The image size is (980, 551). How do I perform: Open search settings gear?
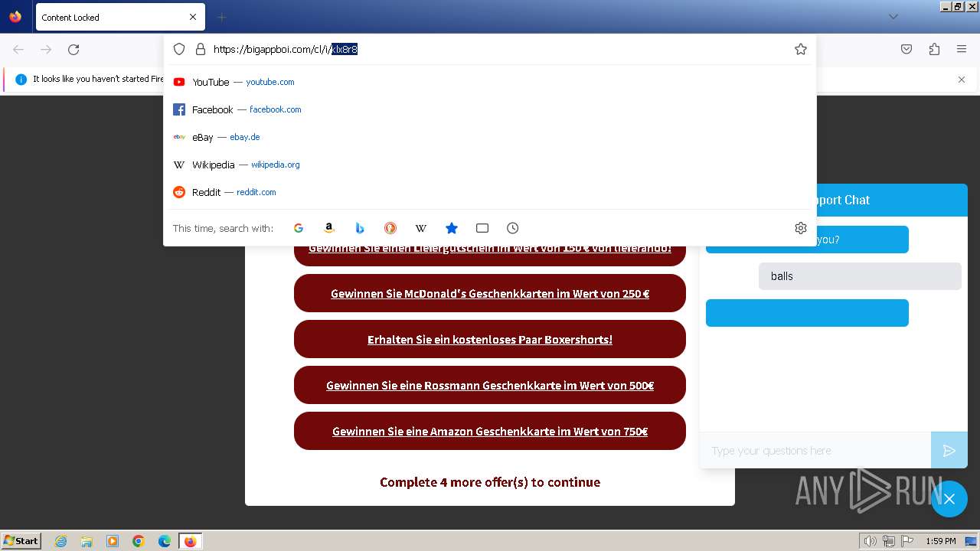[x=801, y=228]
